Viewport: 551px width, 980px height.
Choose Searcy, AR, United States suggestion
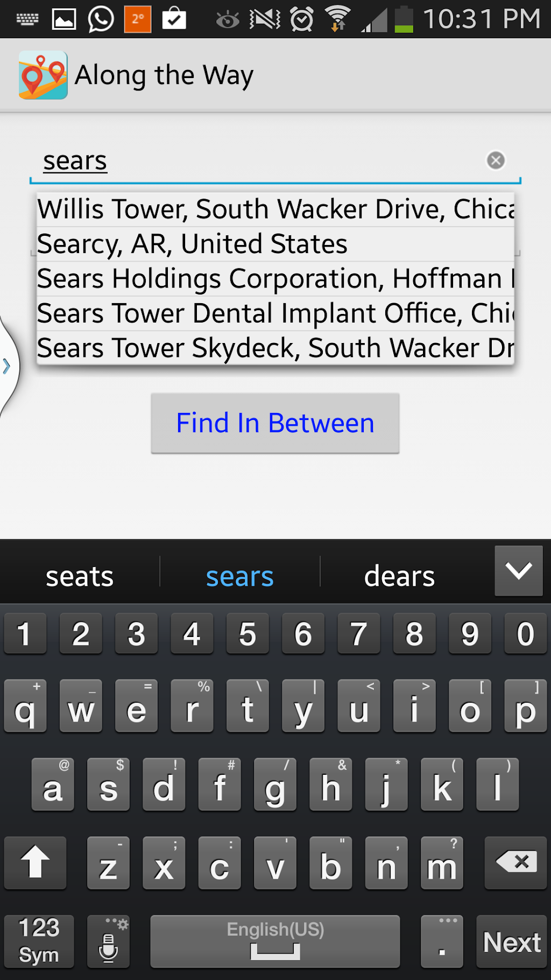pos(275,244)
